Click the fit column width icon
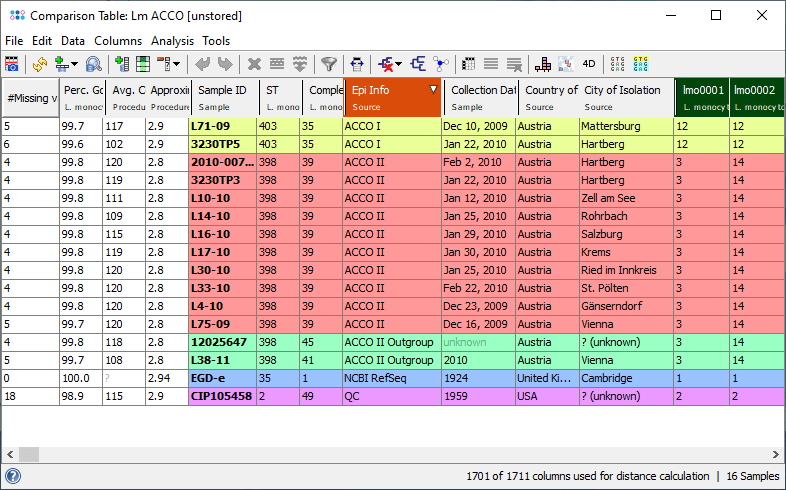Image resolution: width=786 pixels, height=490 pixels. click(357, 64)
